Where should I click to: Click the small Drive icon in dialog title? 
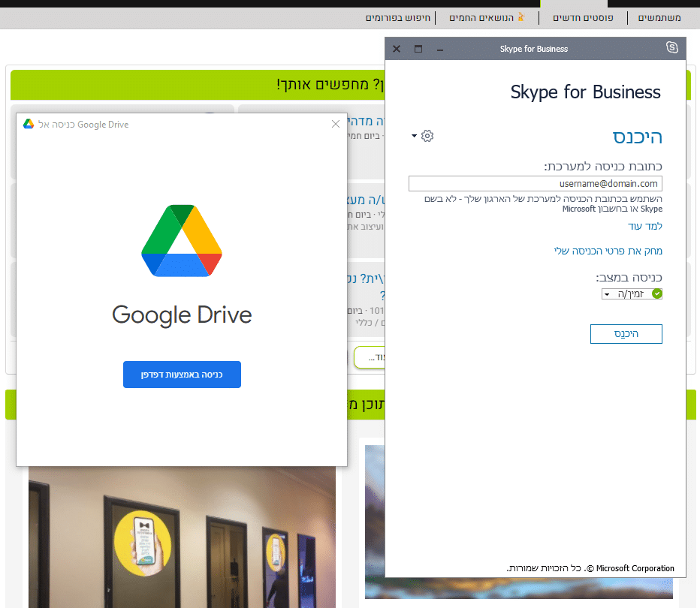tap(29, 124)
